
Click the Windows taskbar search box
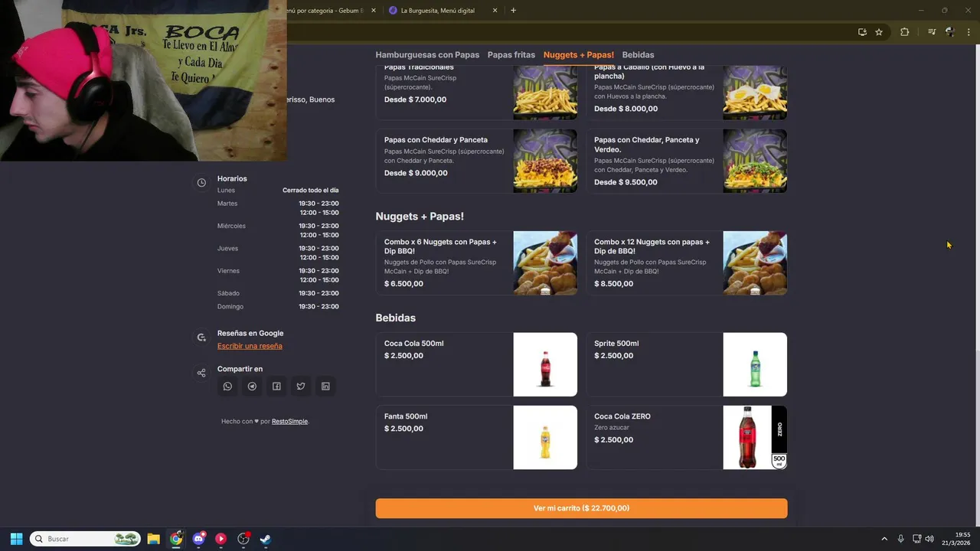tap(86, 539)
